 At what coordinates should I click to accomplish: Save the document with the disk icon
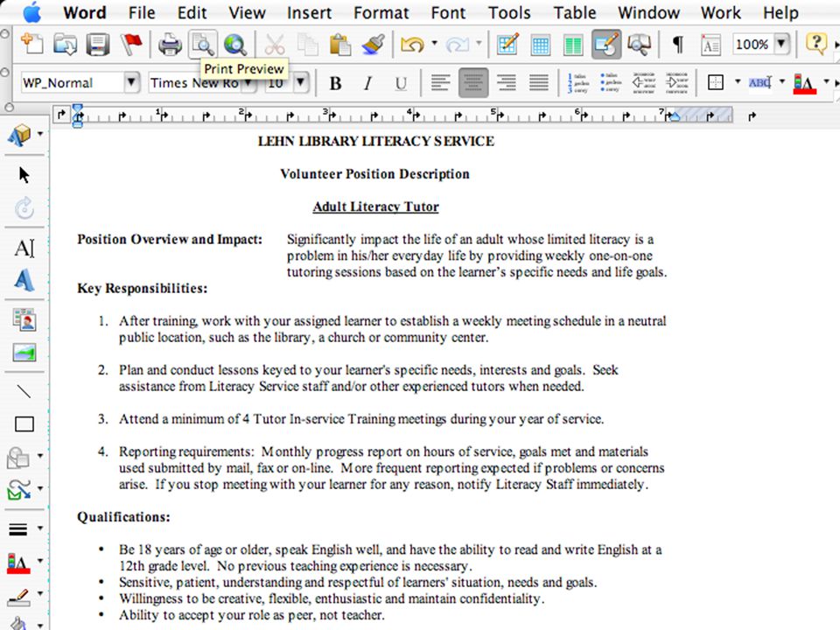click(x=98, y=44)
